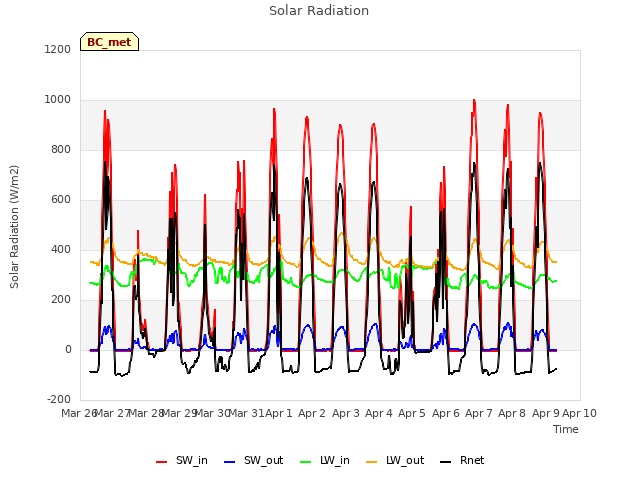The image size is (640, 480).
Task: Click the Apr 5 x-axis tick label
Action: [412, 413]
